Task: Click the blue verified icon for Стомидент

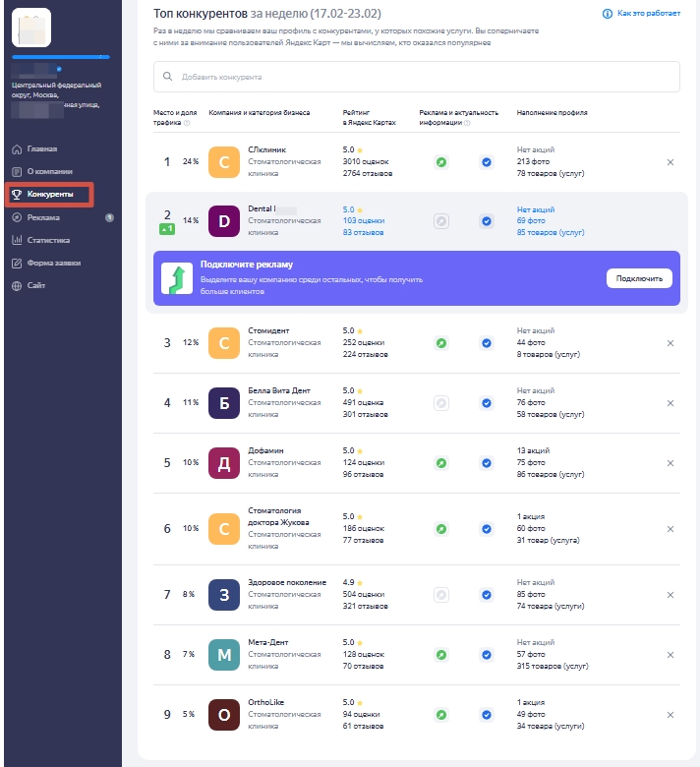Action: point(487,343)
